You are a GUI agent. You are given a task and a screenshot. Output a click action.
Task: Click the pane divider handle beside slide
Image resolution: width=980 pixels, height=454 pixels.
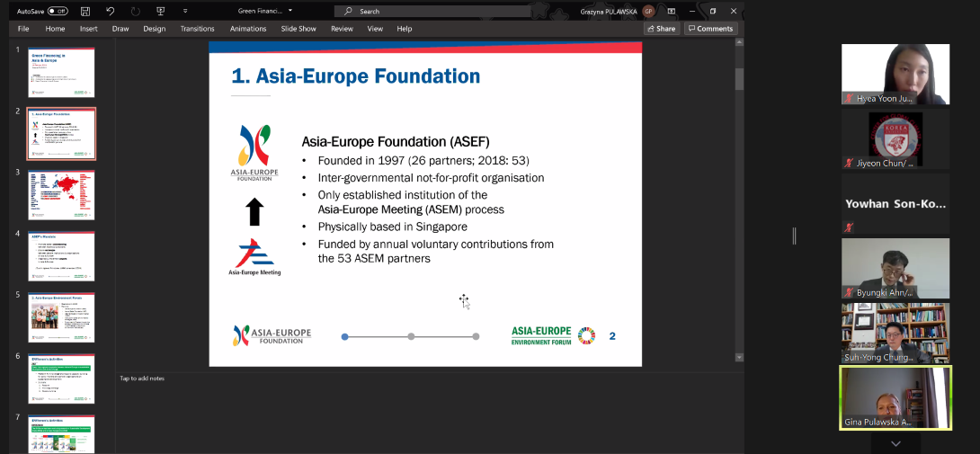coord(795,236)
